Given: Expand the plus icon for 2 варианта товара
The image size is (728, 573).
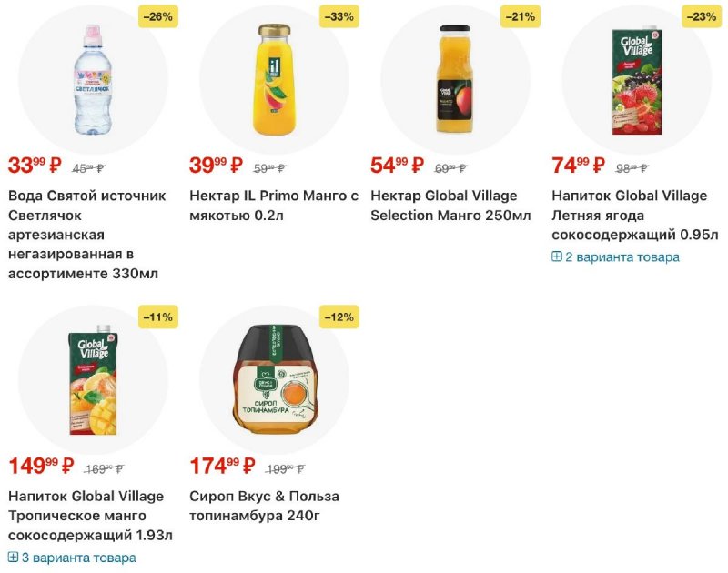Looking at the screenshot, I should [x=557, y=256].
